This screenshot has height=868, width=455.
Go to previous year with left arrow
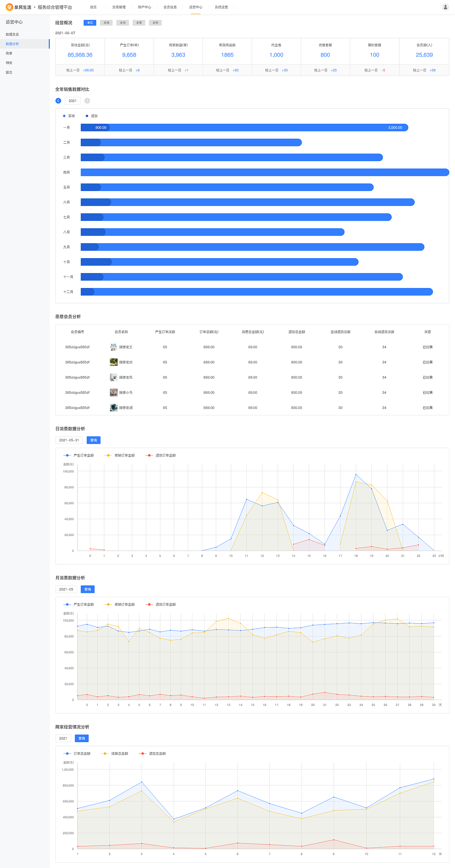coord(58,101)
